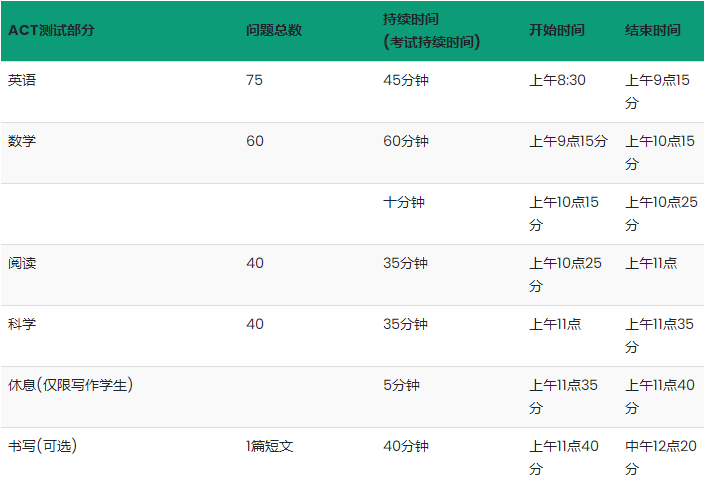Screen dimensions: 704x503
Task: Click the 40分钟 writing duration cell
Action: tap(405, 446)
